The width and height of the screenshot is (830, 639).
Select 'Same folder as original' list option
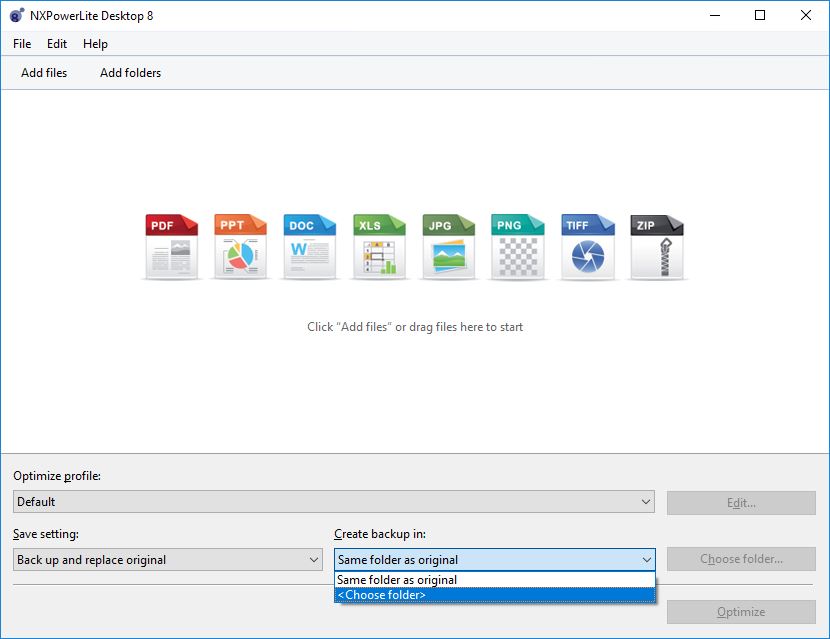494,580
